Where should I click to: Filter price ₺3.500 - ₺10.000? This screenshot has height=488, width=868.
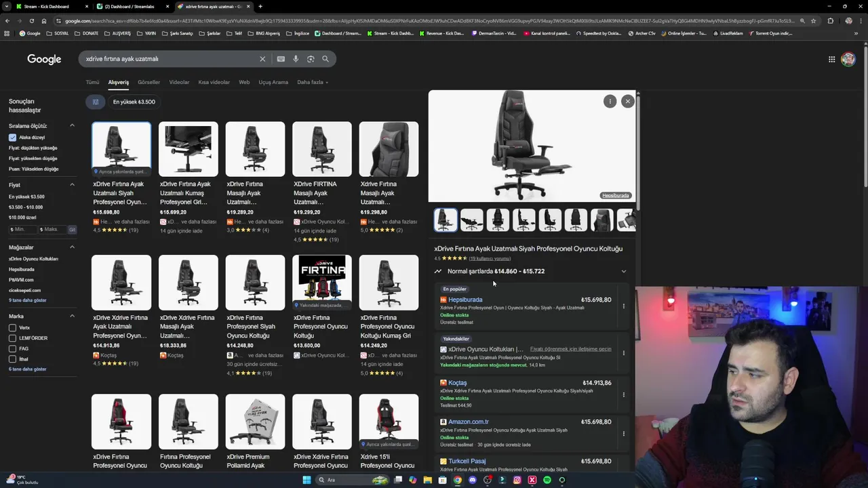click(x=26, y=207)
